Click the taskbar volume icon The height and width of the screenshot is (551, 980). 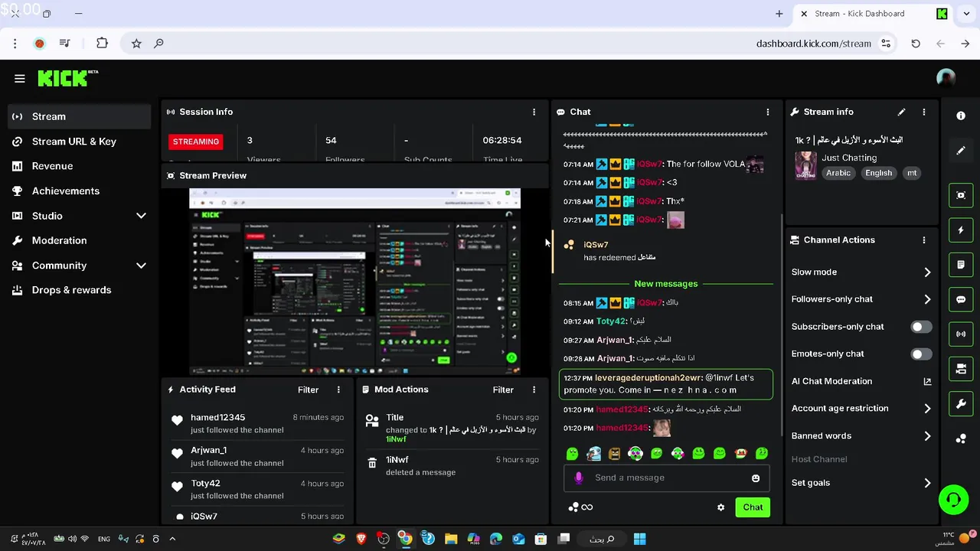click(72, 539)
